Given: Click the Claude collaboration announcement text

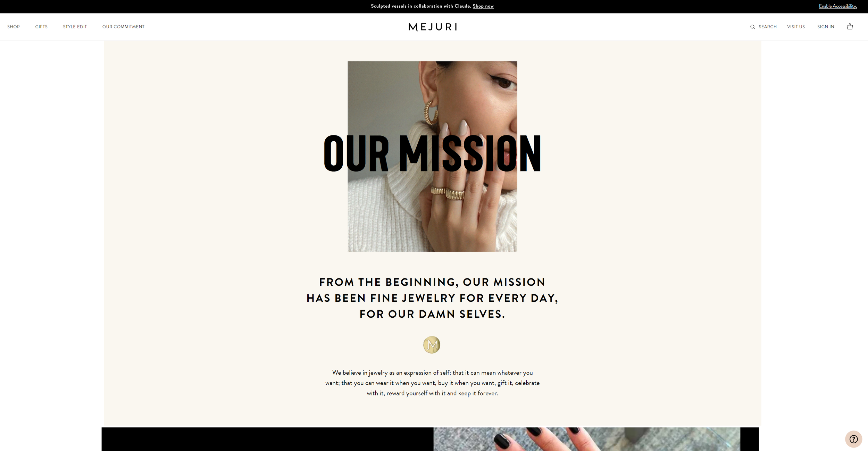Looking at the screenshot, I should pyautogui.click(x=421, y=6).
